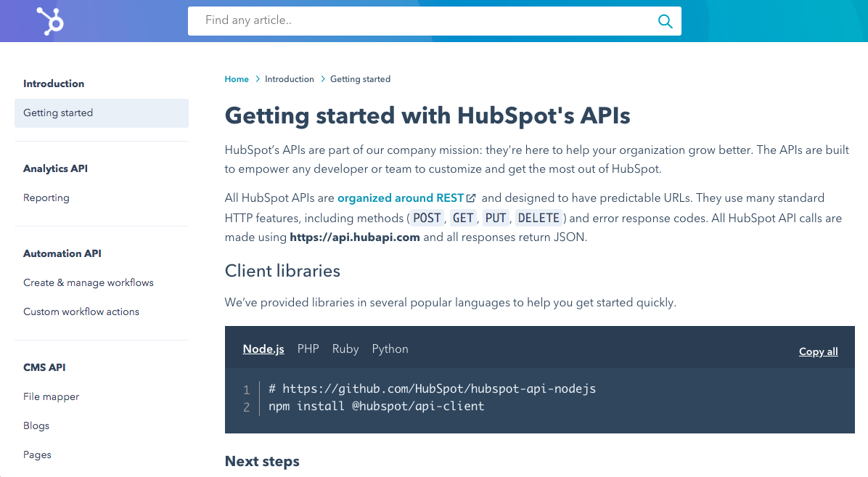Click the external link icon after REST
868x477 pixels.
pos(471,197)
